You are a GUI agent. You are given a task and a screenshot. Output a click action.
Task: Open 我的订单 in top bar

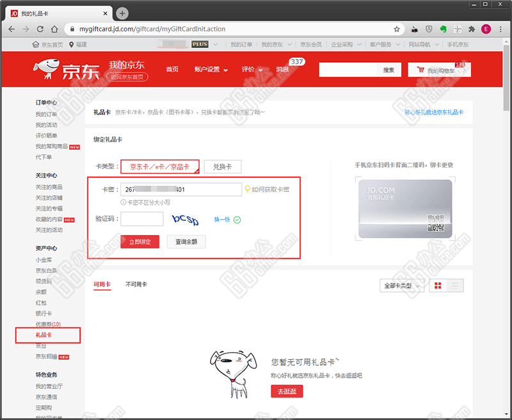pyautogui.click(x=241, y=44)
